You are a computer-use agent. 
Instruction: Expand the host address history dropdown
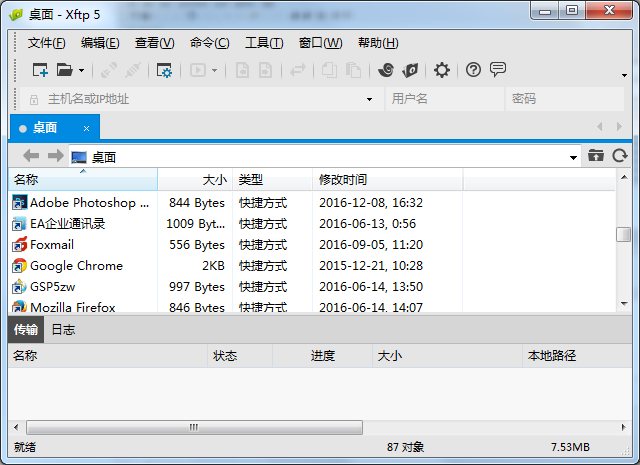[x=370, y=99]
